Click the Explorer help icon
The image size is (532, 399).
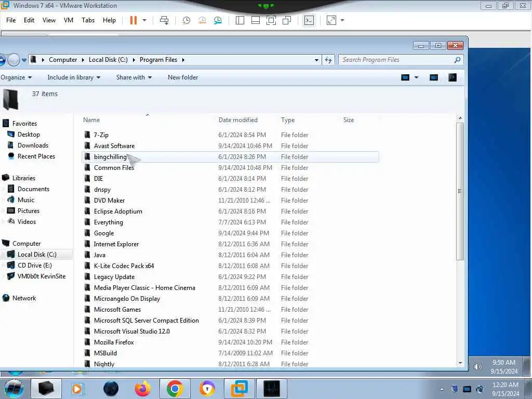click(453, 77)
